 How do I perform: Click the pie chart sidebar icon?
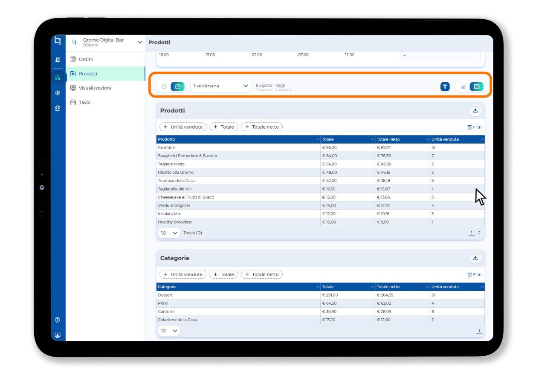[x=58, y=108]
